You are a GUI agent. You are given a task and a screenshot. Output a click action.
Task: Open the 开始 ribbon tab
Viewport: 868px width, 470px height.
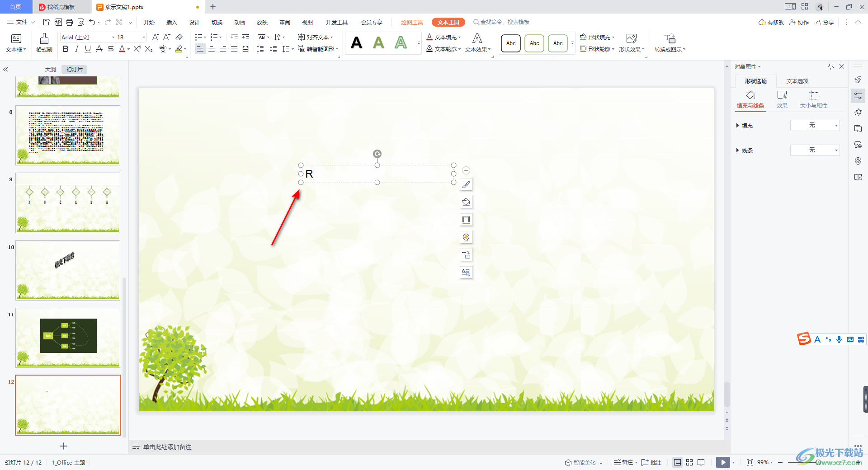pyautogui.click(x=149, y=22)
